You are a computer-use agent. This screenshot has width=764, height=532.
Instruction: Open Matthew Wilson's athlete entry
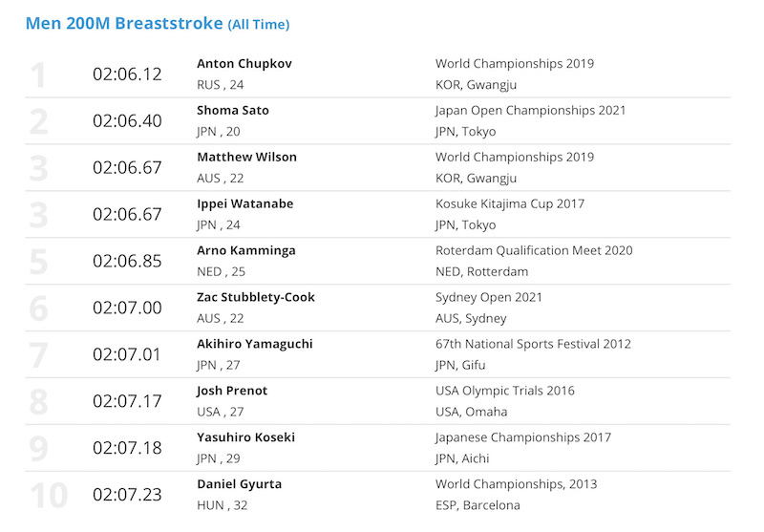(x=246, y=158)
